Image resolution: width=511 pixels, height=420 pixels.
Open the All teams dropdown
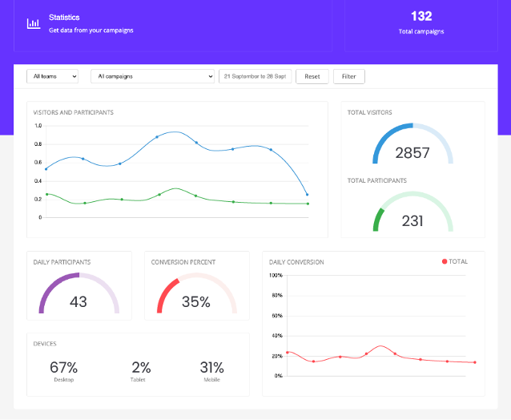(52, 76)
